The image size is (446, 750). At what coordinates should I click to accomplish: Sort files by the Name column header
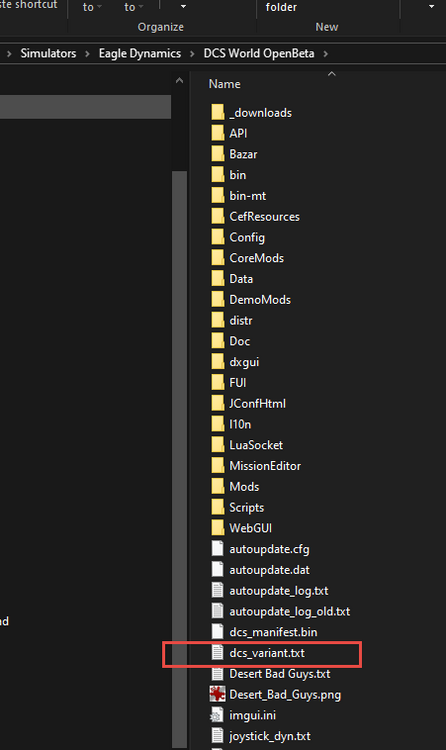click(x=224, y=84)
